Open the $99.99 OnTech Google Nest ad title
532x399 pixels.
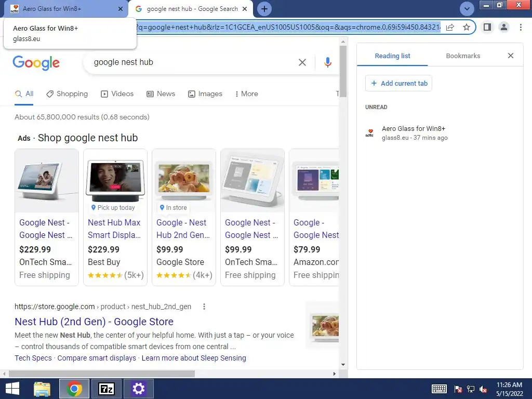(x=251, y=229)
